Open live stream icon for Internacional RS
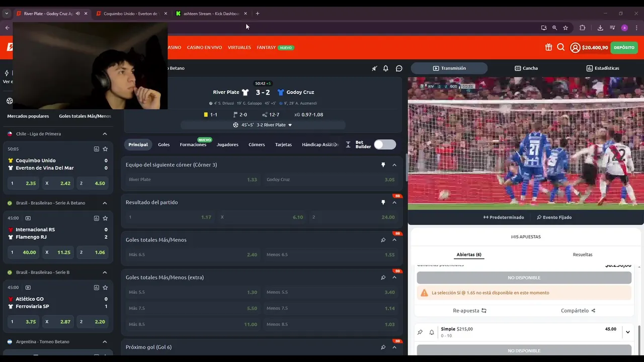The height and width of the screenshot is (362, 644). [28, 218]
